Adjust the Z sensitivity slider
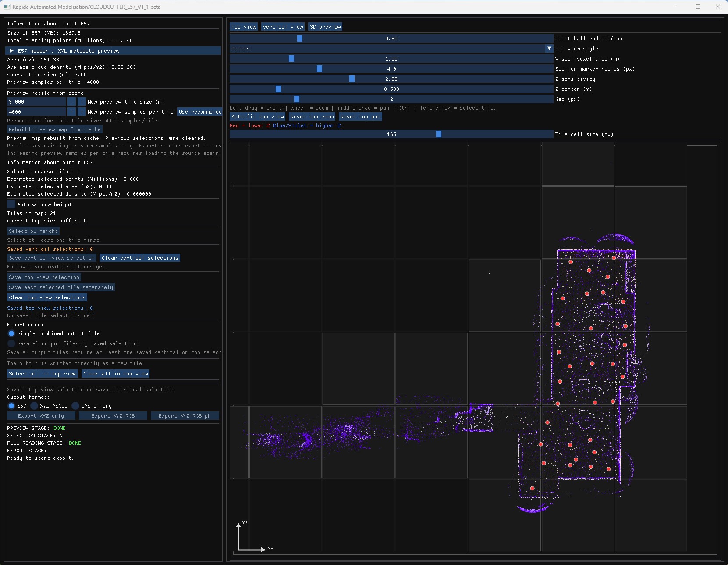 coord(391,79)
